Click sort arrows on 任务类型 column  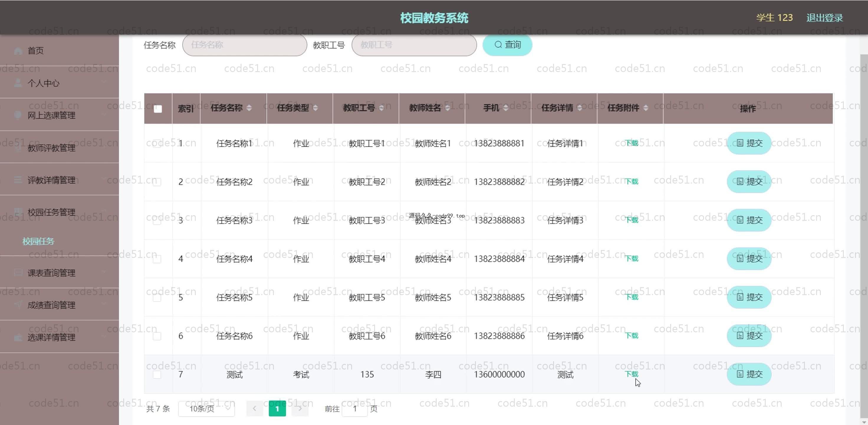point(315,108)
